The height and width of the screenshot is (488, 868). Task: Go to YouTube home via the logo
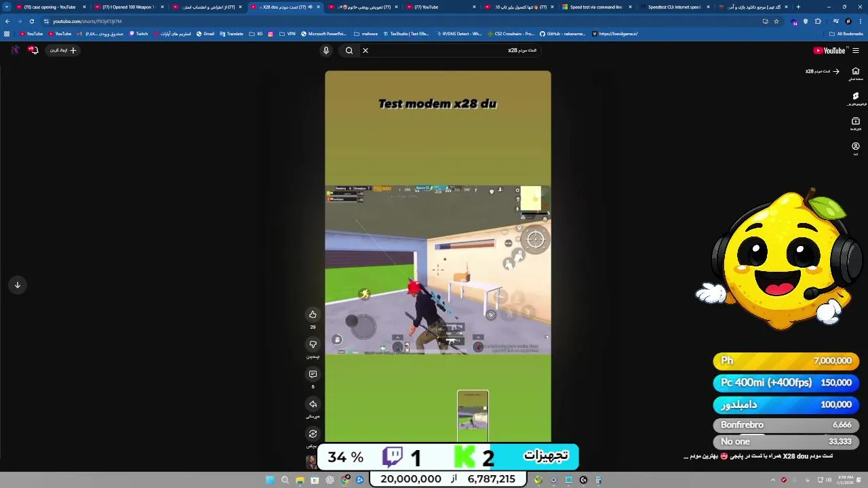click(x=829, y=50)
